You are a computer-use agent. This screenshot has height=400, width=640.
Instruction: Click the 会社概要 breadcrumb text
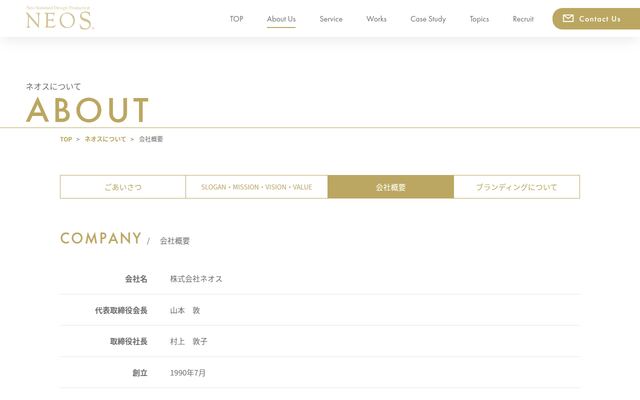[x=151, y=139]
